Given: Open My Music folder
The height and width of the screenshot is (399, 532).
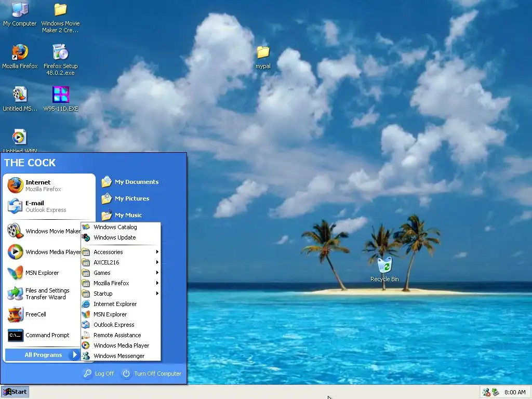Looking at the screenshot, I should coord(122,215).
